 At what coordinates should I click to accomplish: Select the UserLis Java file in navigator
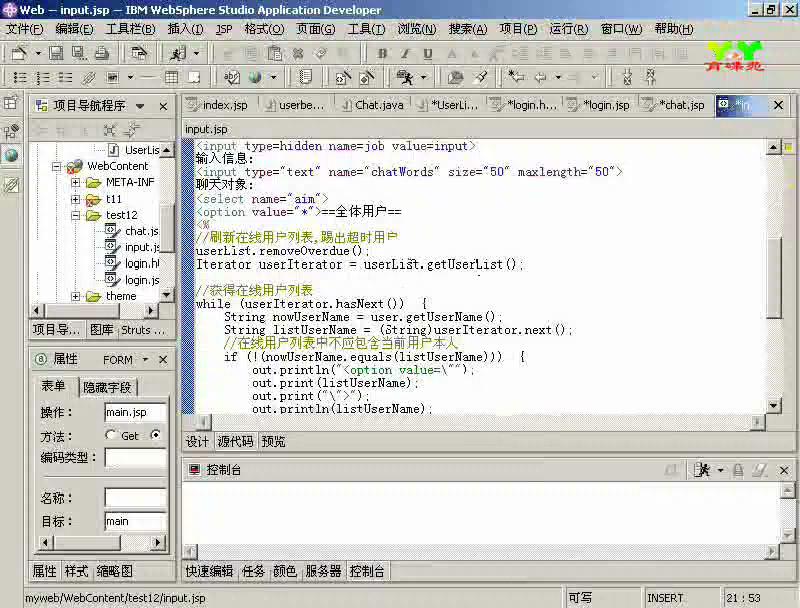click(135, 150)
